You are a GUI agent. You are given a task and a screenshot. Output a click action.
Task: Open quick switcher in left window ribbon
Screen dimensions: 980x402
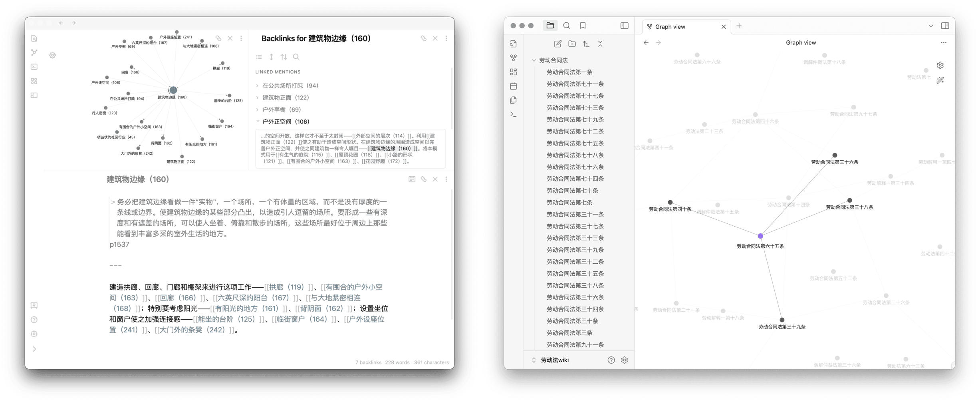tap(34, 38)
